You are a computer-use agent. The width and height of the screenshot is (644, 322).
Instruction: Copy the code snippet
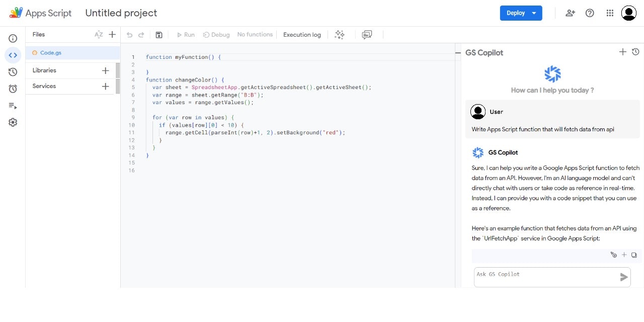point(634,255)
